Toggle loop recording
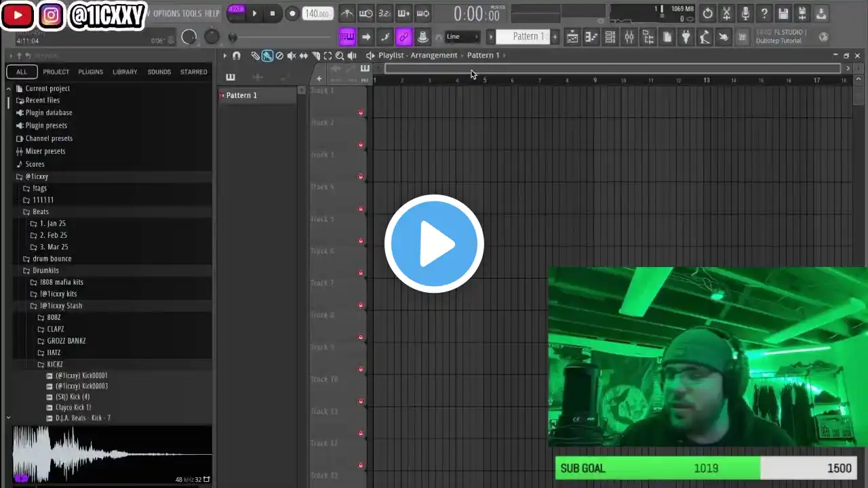Image resolution: width=868 pixels, height=488 pixels. tap(422, 13)
